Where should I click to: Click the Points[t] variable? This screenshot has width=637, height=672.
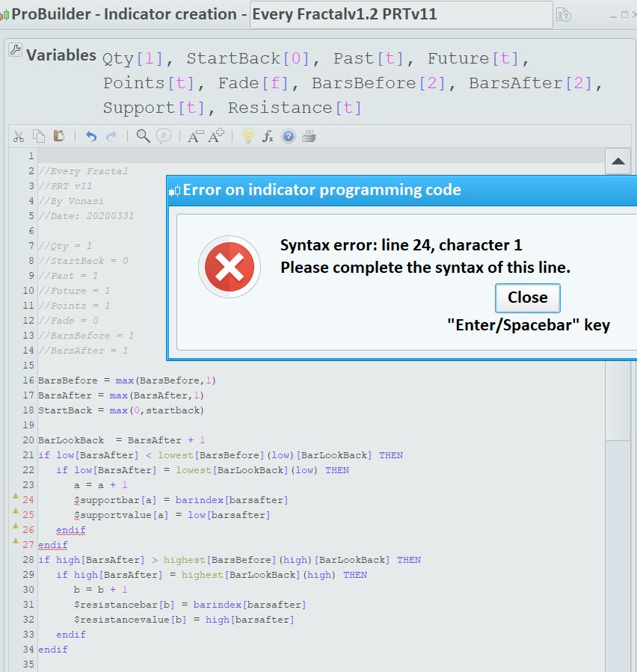click(149, 83)
